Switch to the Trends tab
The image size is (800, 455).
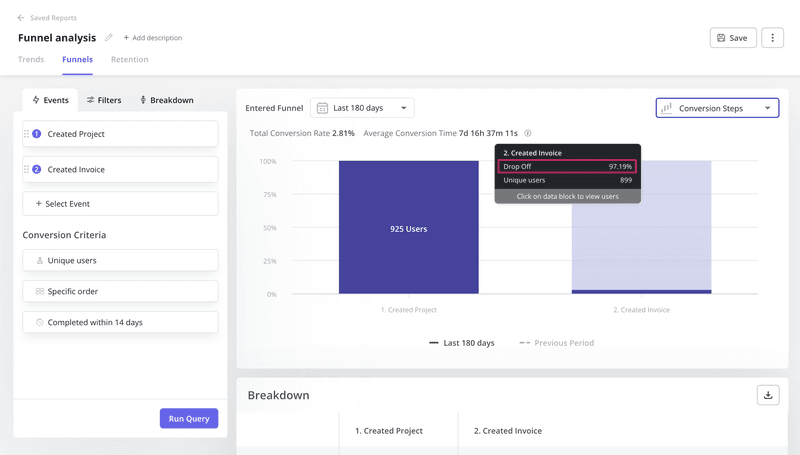coord(31,60)
